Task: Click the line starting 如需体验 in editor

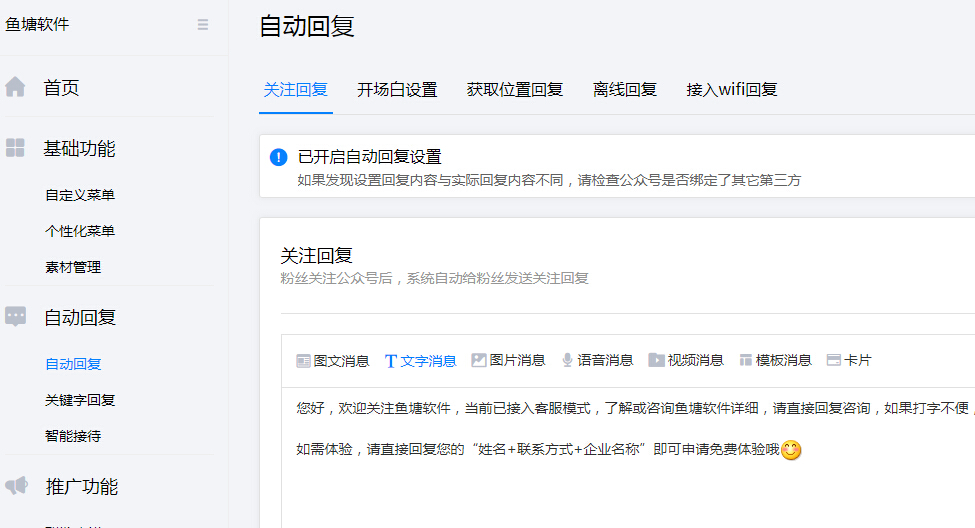Action: point(537,449)
